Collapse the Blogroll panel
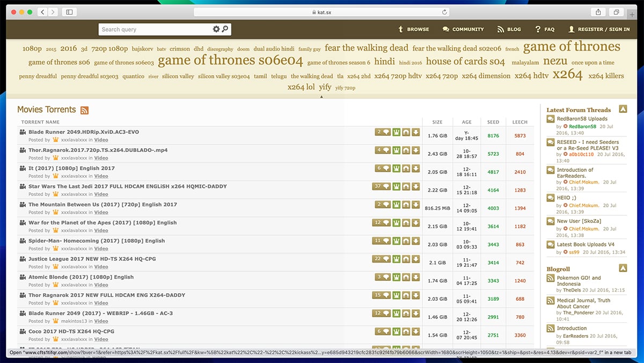644x363 pixels. pos(623,268)
